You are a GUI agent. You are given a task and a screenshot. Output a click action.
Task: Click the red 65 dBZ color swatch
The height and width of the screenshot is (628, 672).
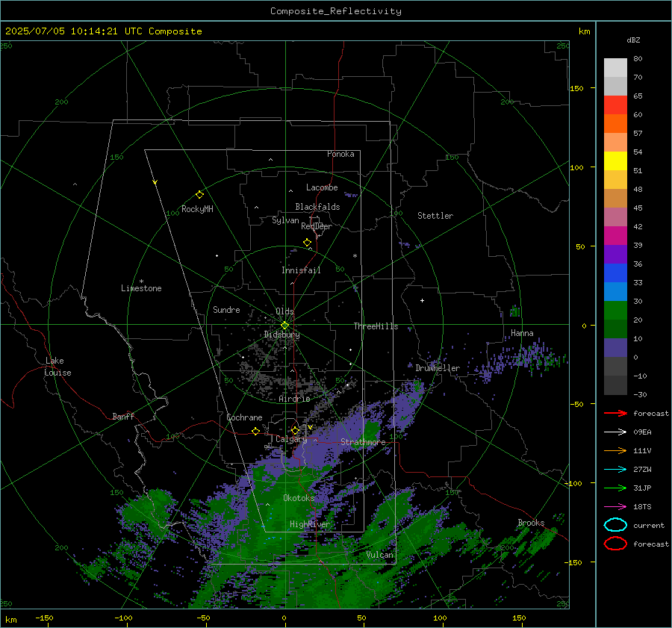(x=615, y=105)
